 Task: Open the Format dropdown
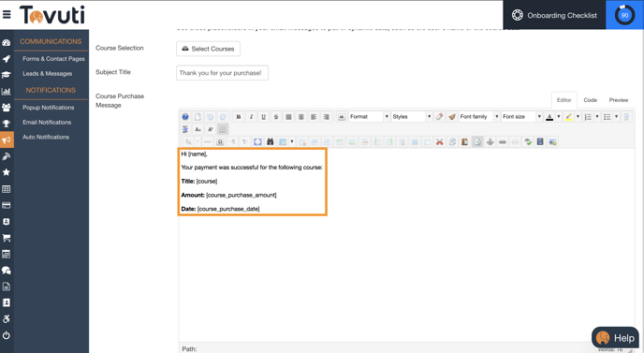point(369,117)
